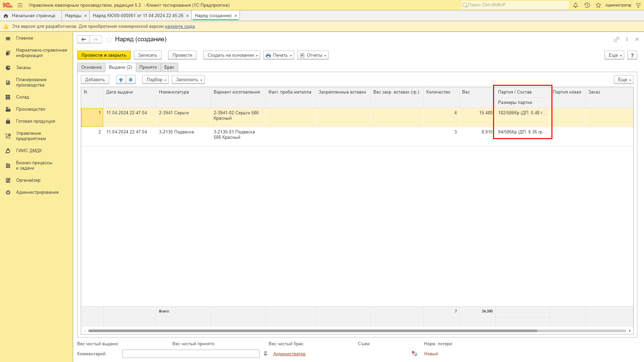Expand the Печать dropdown

(x=278, y=55)
